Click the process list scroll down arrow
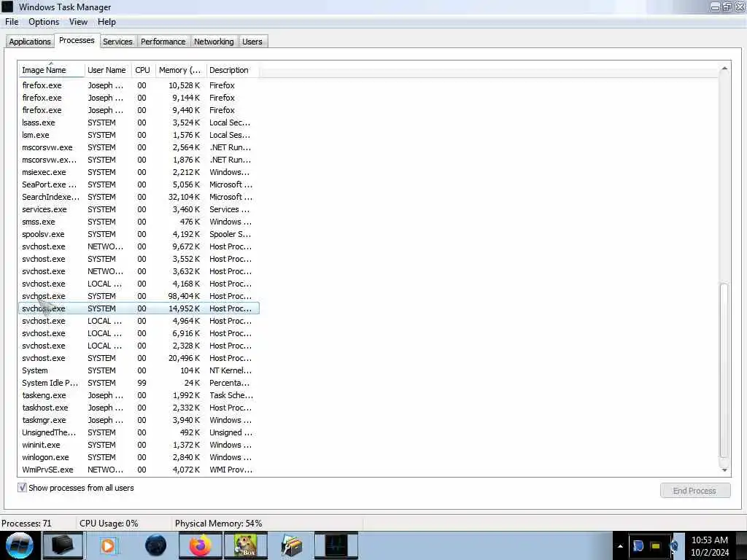The width and height of the screenshot is (747, 560). pos(724,470)
